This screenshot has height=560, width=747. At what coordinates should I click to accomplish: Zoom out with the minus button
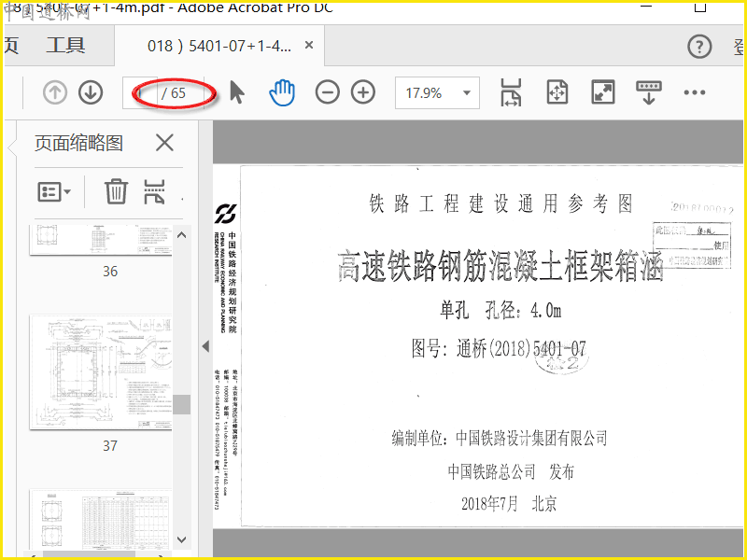[x=328, y=92]
